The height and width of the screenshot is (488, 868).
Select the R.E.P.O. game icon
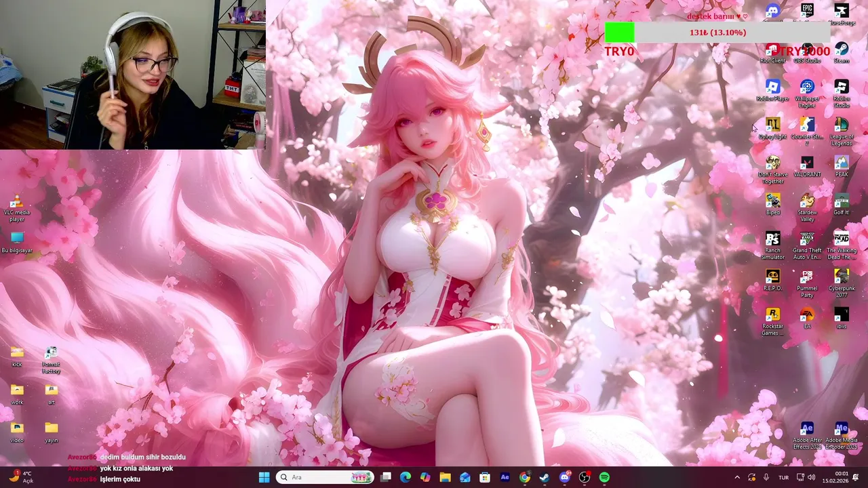click(772, 281)
